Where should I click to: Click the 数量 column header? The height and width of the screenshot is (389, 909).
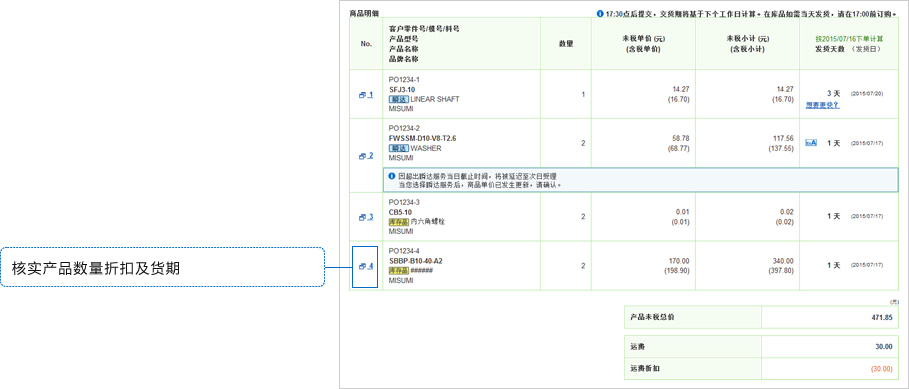click(566, 43)
